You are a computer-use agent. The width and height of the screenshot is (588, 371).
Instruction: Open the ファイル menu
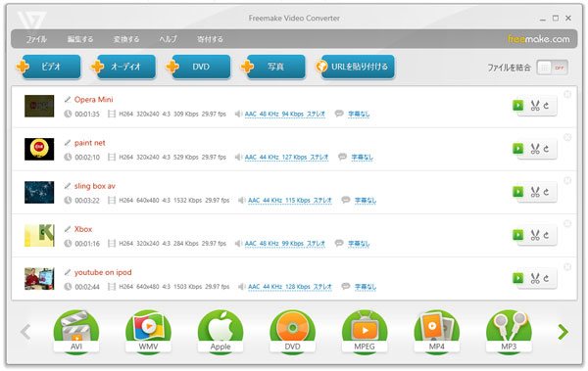point(36,39)
